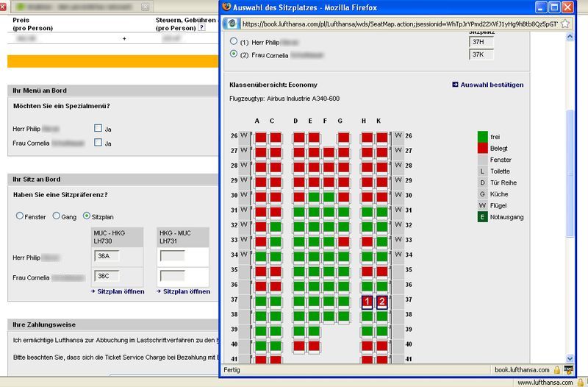Choose free seat 36H on the right
Image resolution: width=588 pixels, height=387 pixels.
click(367, 287)
